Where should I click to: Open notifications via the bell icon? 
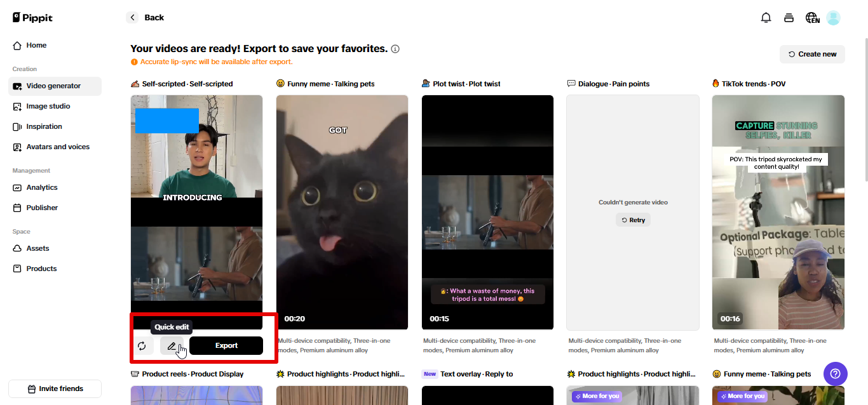(766, 17)
